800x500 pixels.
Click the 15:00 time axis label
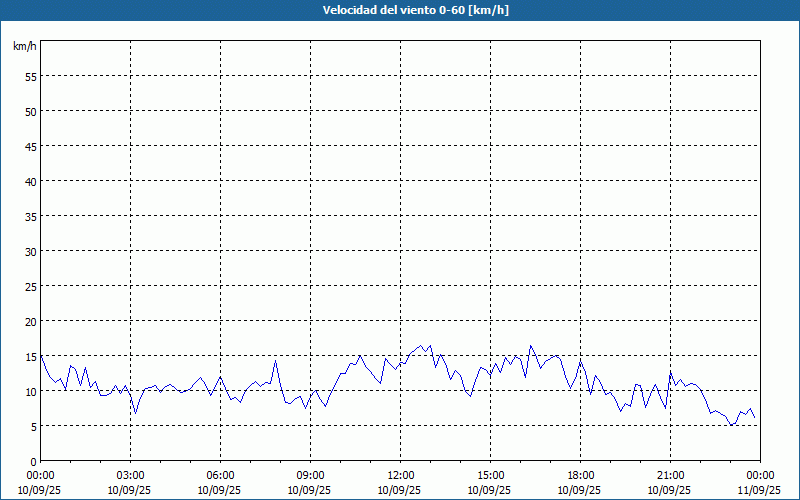coord(490,475)
